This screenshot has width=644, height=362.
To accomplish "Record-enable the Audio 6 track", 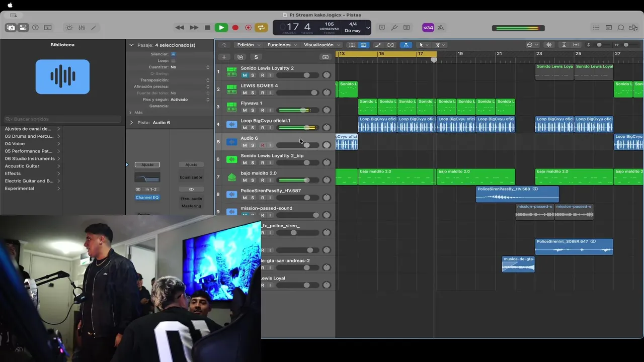I will tap(262, 145).
